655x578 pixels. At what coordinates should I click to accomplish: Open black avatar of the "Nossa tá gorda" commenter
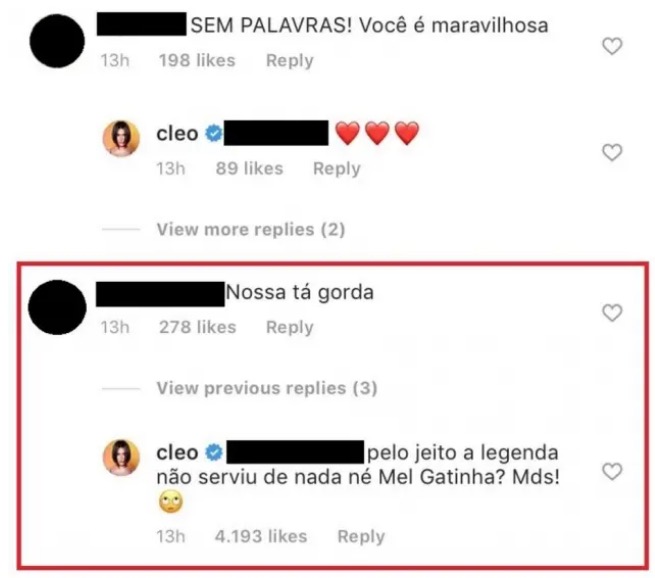(x=57, y=307)
